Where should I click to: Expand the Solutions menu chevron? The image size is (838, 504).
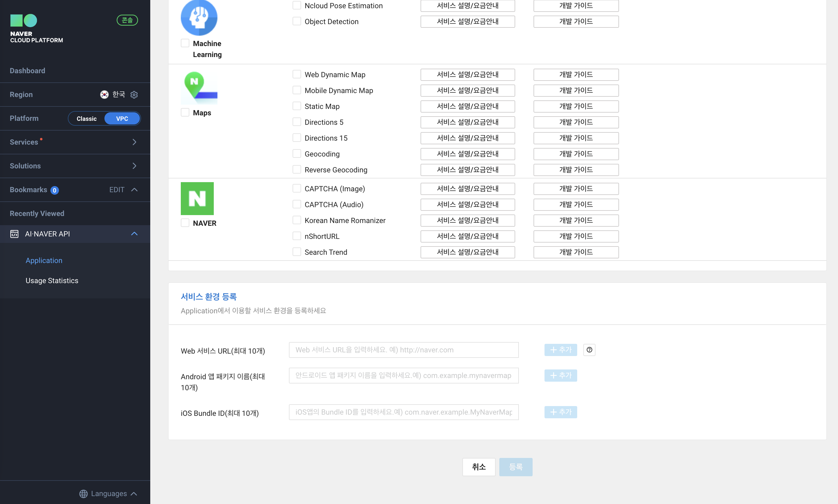coord(134,166)
